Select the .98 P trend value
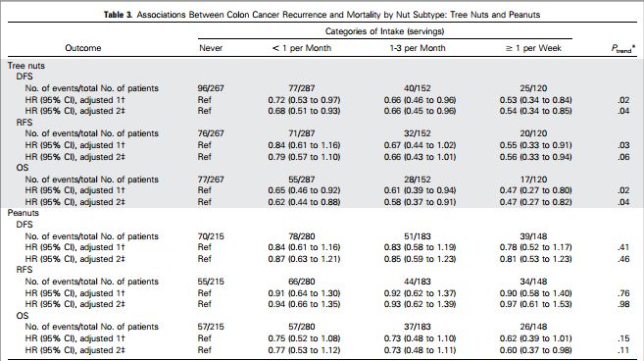This screenshot has width=644, height=361. 623,304
